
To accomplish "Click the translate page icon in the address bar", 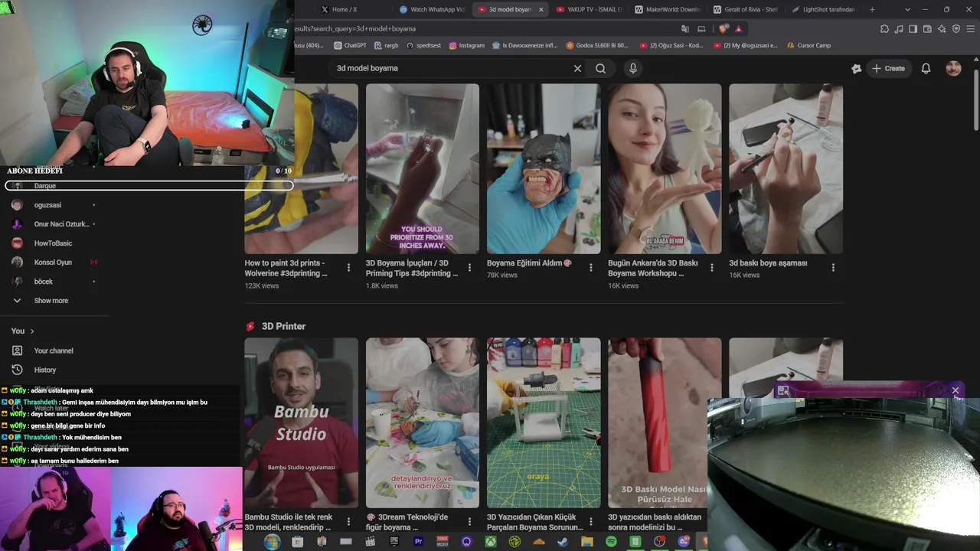I will click(x=685, y=29).
